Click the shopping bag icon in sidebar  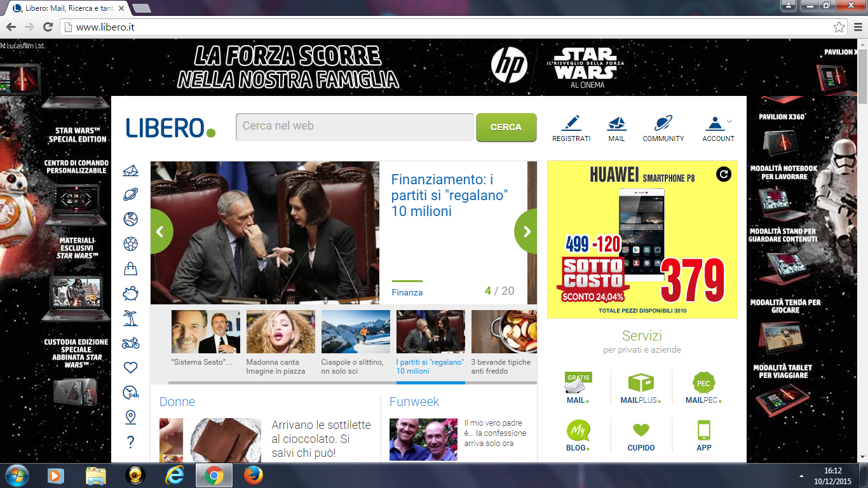click(x=130, y=269)
